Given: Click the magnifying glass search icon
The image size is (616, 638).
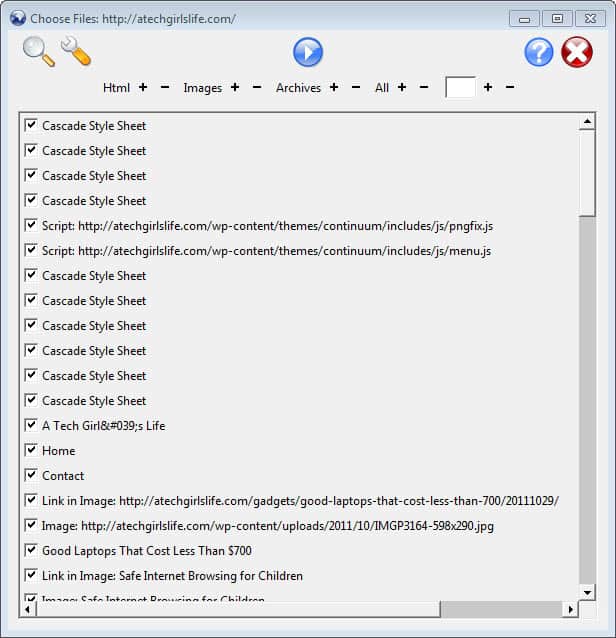Looking at the screenshot, I should (38, 51).
